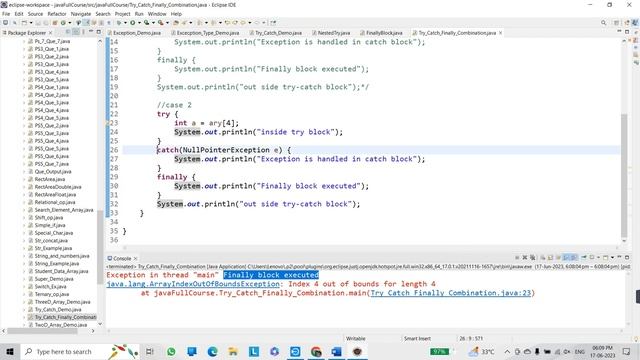Open the Debug button dropdown arrow
Screen dimensions: 640x360
pyautogui.click(x=125, y=23)
